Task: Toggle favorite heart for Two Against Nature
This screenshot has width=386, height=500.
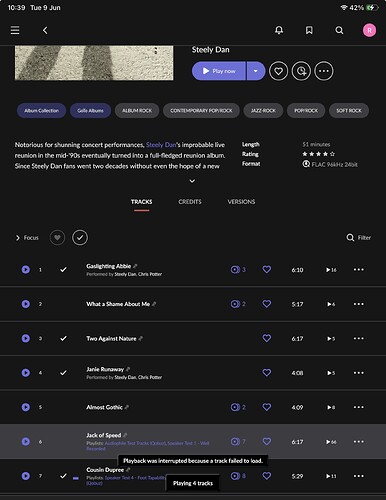Action: tap(267, 338)
